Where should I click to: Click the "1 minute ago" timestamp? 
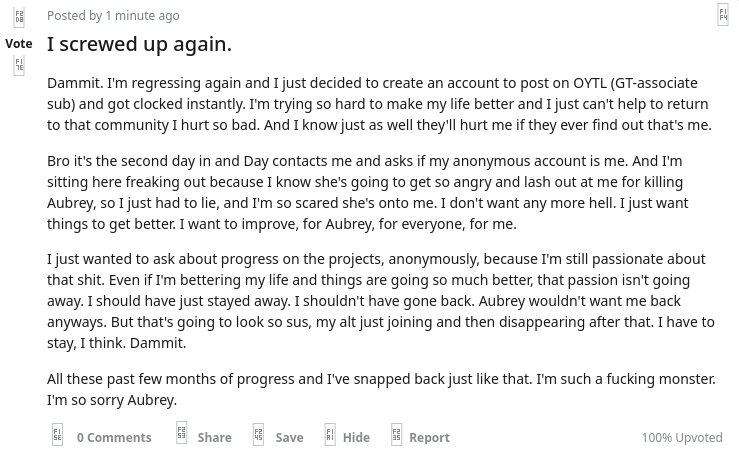(142, 15)
